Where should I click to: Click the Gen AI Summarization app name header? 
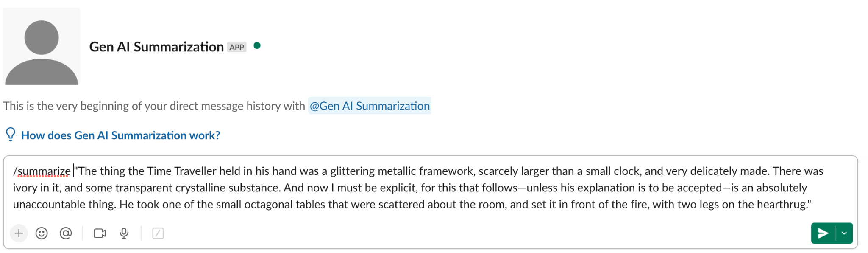(x=156, y=47)
